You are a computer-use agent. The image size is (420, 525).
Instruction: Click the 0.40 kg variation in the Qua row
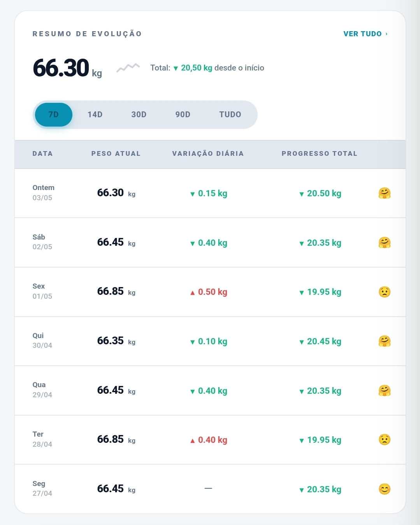coord(209,391)
